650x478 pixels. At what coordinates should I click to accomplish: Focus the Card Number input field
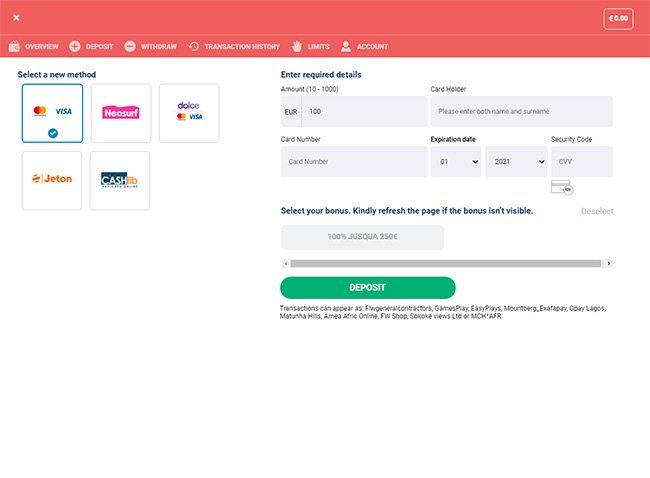[353, 161]
